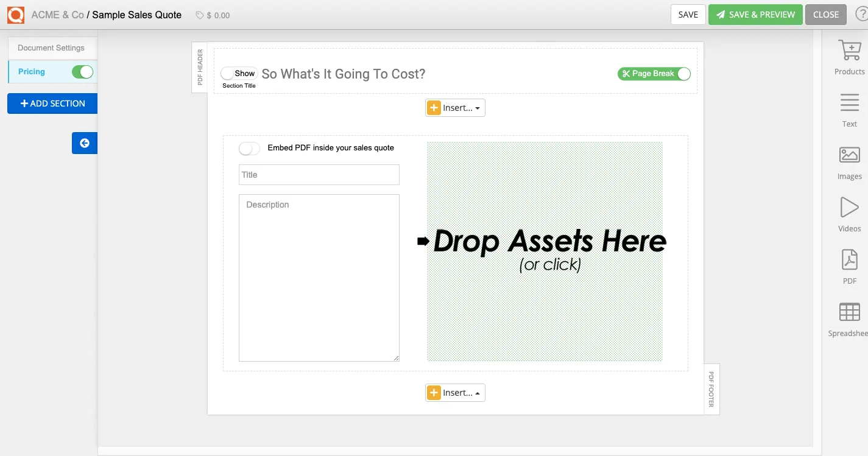
Task: Open the PDF FOOTER tab
Action: pyautogui.click(x=711, y=388)
